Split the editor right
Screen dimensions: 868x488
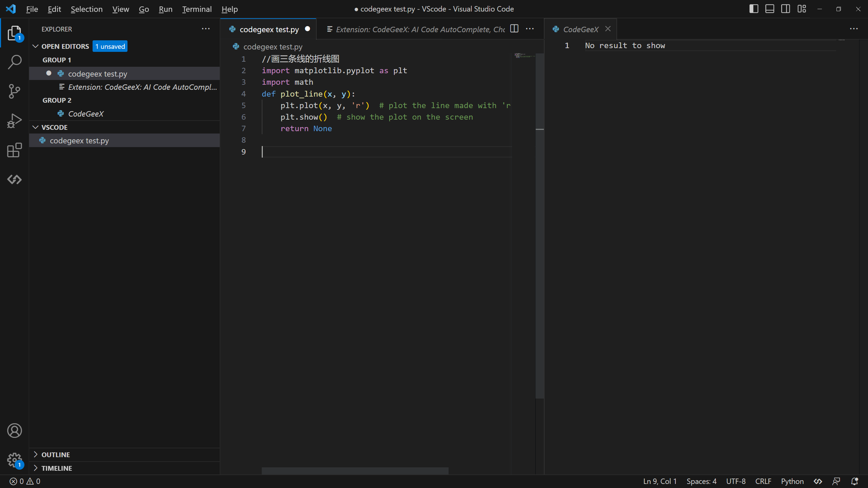[514, 29]
